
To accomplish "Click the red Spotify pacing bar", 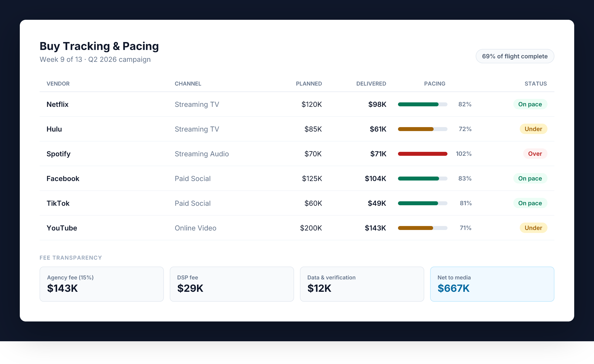I will (422, 154).
